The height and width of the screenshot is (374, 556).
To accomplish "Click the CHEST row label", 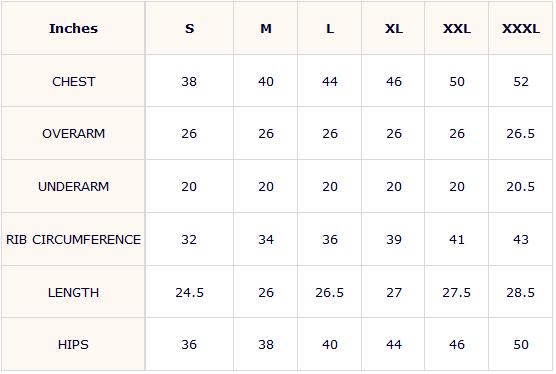I will [x=73, y=82].
